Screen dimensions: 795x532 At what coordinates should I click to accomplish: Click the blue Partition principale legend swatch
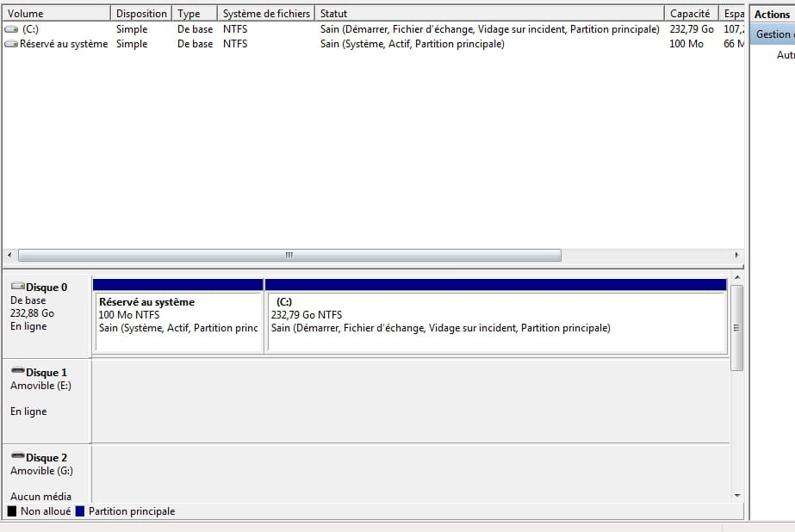click(x=80, y=511)
